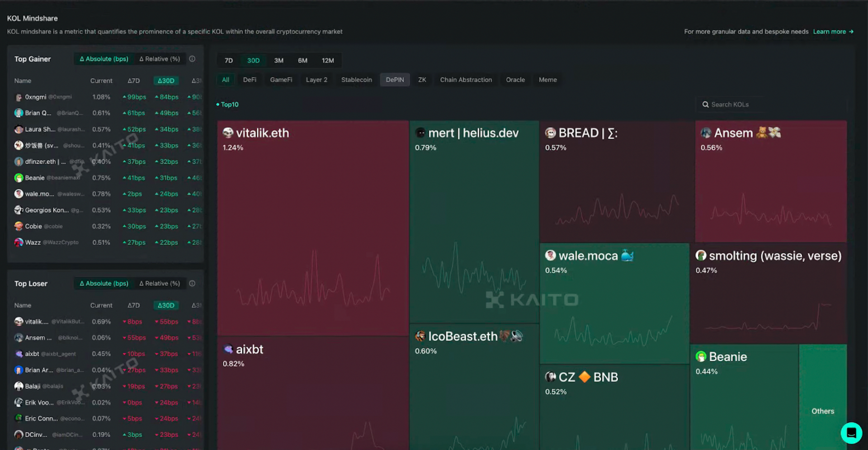The image size is (868, 450).
Task: Select the DePIN category filter
Action: (x=395, y=80)
